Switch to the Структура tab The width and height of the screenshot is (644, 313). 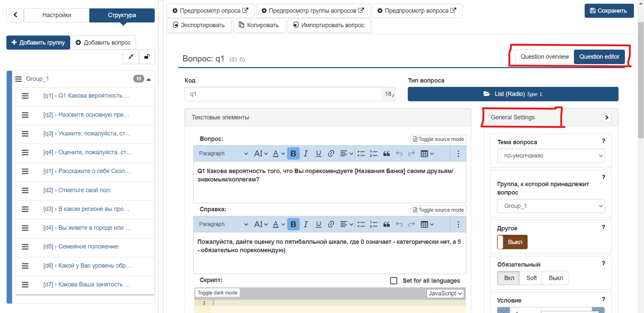point(122,15)
